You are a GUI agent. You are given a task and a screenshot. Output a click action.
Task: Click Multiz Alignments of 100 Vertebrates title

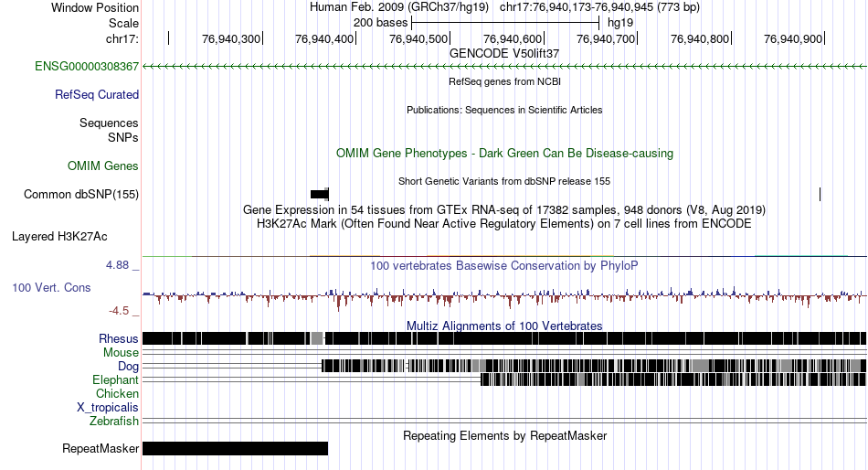click(504, 326)
